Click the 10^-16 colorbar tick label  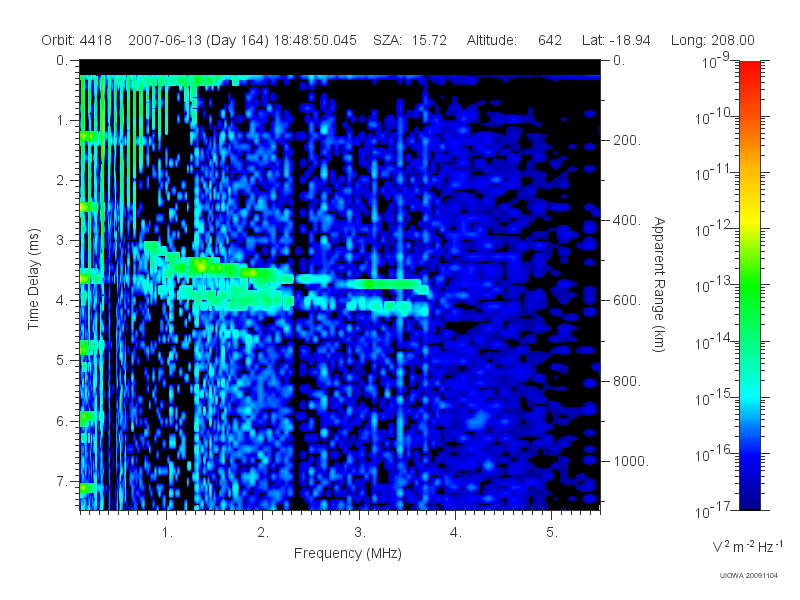pyautogui.click(x=714, y=454)
